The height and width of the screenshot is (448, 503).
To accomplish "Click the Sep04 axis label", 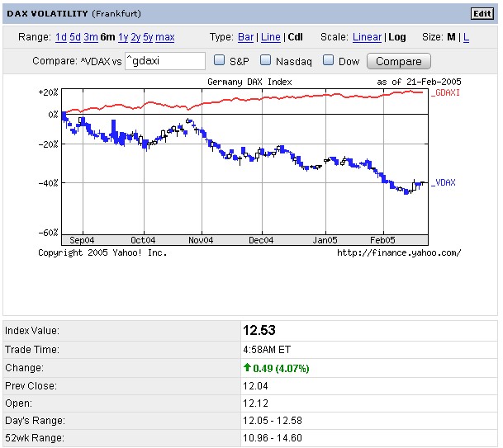I will click(x=82, y=240).
